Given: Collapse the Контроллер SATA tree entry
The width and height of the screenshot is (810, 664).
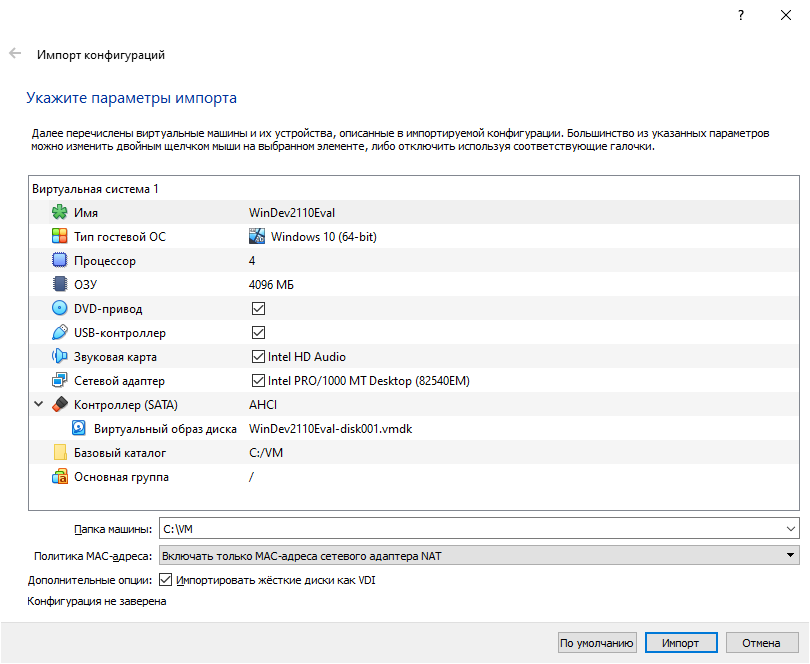Looking at the screenshot, I should point(38,404).
